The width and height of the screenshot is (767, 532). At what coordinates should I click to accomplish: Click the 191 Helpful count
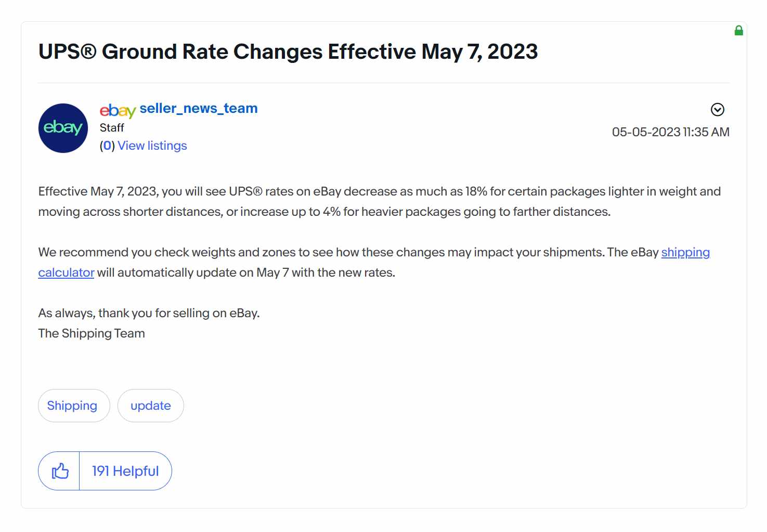click(125, 471)
